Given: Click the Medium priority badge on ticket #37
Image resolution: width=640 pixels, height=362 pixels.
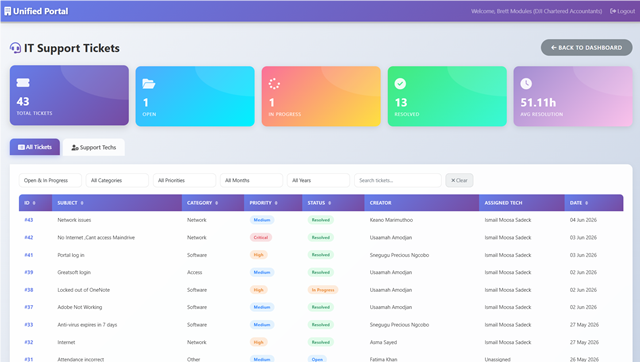Looking at the screenshot, I should coord(262,307).
